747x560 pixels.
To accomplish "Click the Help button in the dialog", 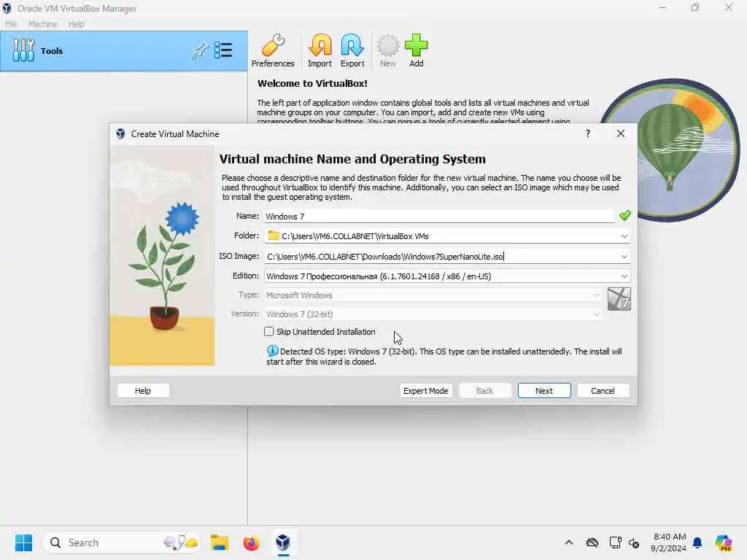I will [x=143, y=391].
